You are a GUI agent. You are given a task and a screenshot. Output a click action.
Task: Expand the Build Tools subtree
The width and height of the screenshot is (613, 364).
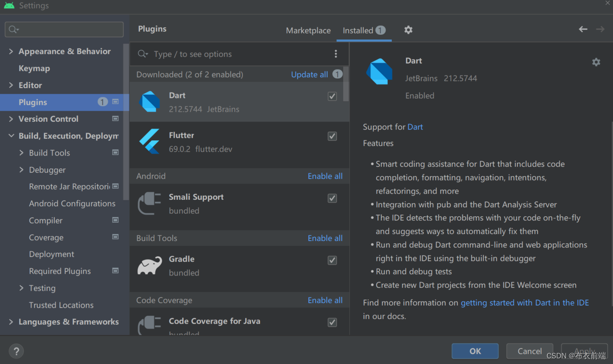22,153
